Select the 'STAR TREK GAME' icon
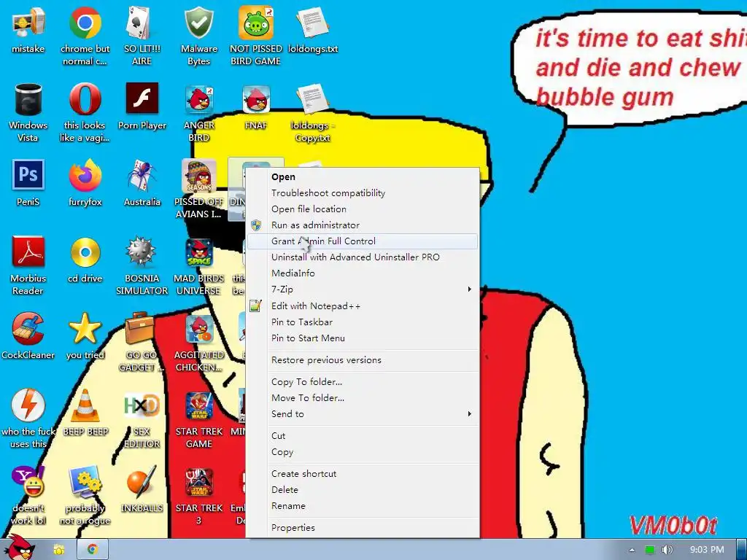 click(x=198, y=405)
